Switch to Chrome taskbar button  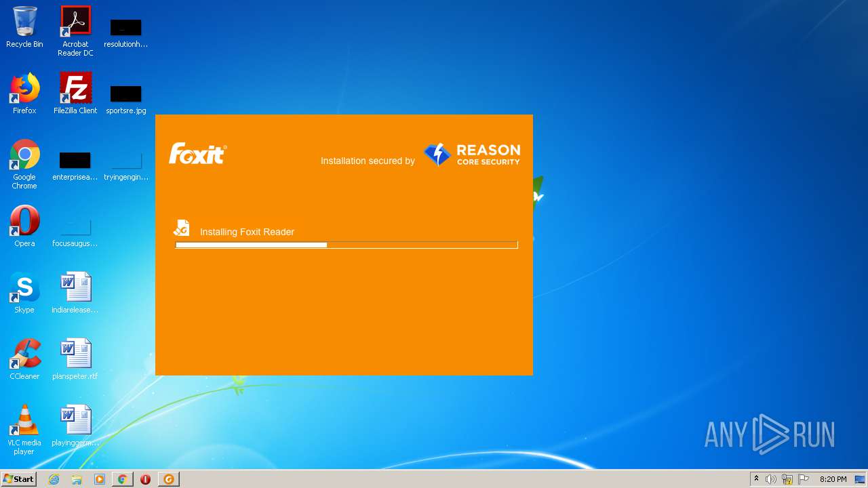coord(122,479)
